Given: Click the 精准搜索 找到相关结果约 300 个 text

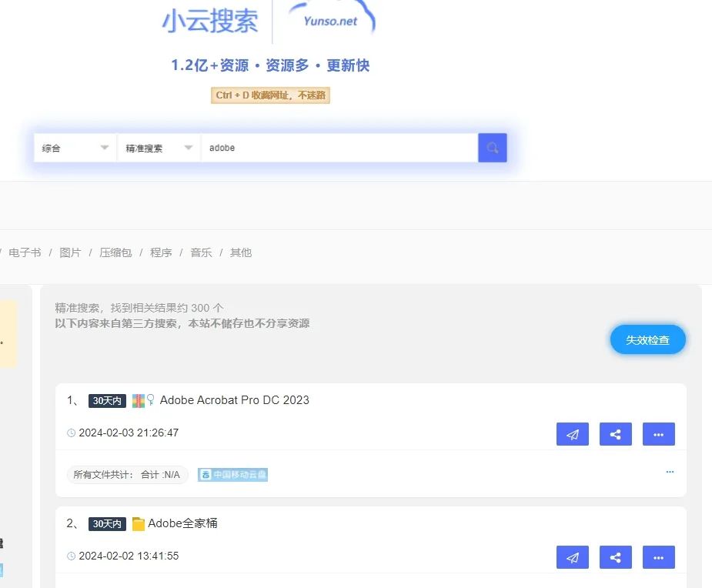Looking at the screenshot, I should (x=139, y=308).
